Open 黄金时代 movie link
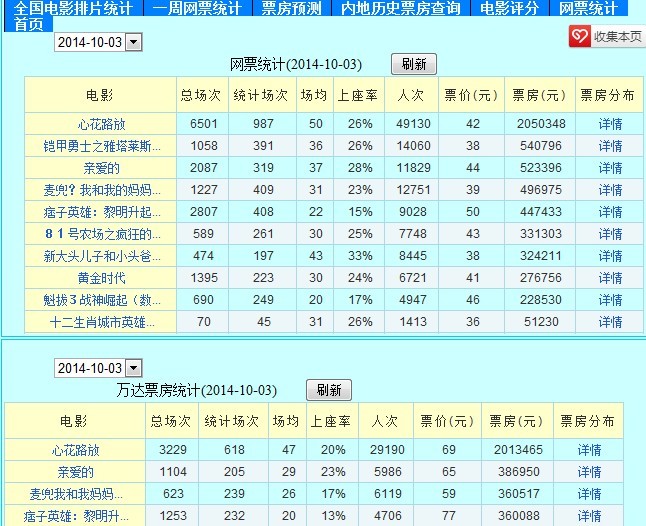Image resolution: width=646 pixels, height=526 pixels. [101, 278]
